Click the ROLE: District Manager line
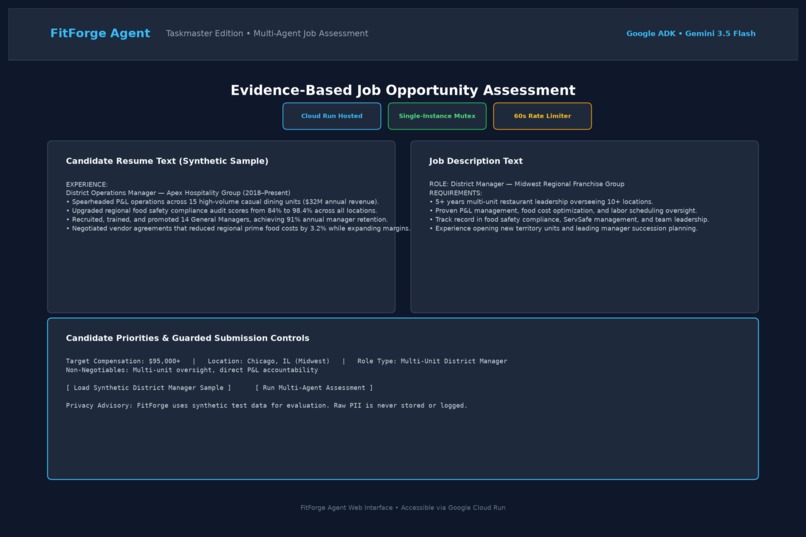Image resolution: width=806 pixels, height=537 pixels. (x=527, y=184)
